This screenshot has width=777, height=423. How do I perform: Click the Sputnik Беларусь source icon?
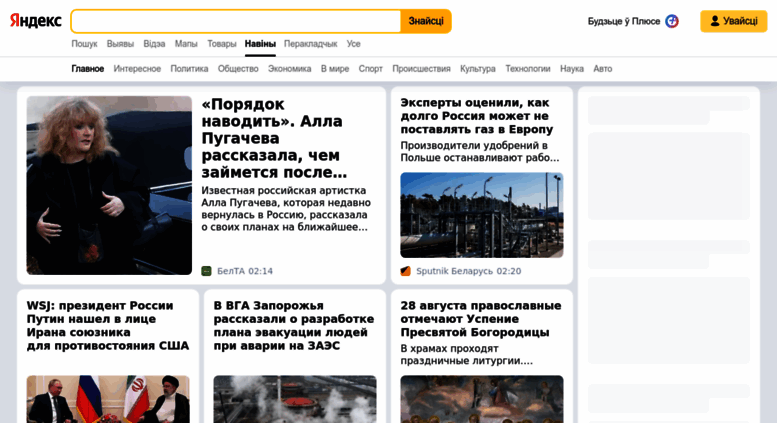click(405, 271)
